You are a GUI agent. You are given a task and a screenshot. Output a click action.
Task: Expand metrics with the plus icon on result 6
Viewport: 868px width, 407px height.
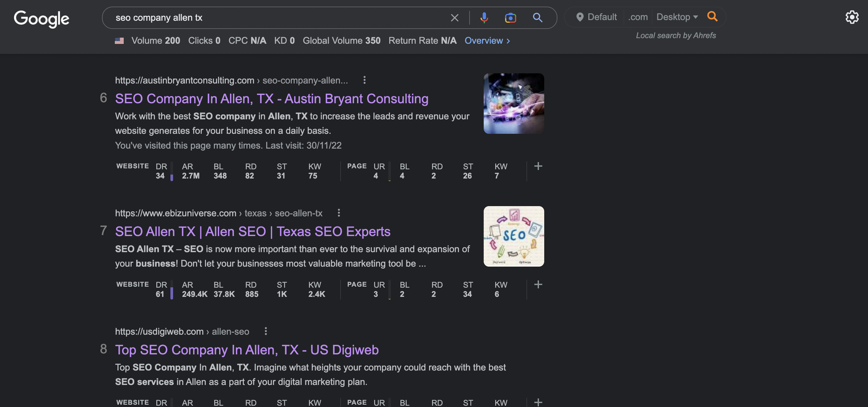[538, 166]
